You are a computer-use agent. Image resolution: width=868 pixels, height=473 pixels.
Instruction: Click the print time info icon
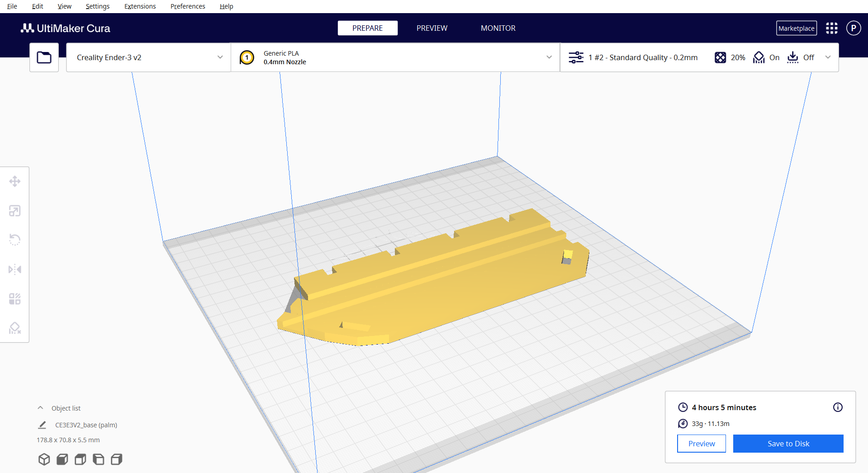pos(838,407)
